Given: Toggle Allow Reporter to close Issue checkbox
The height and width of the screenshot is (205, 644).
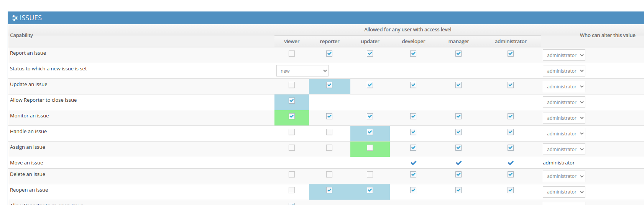Looking at the screenshot, I should pos(292,101).
